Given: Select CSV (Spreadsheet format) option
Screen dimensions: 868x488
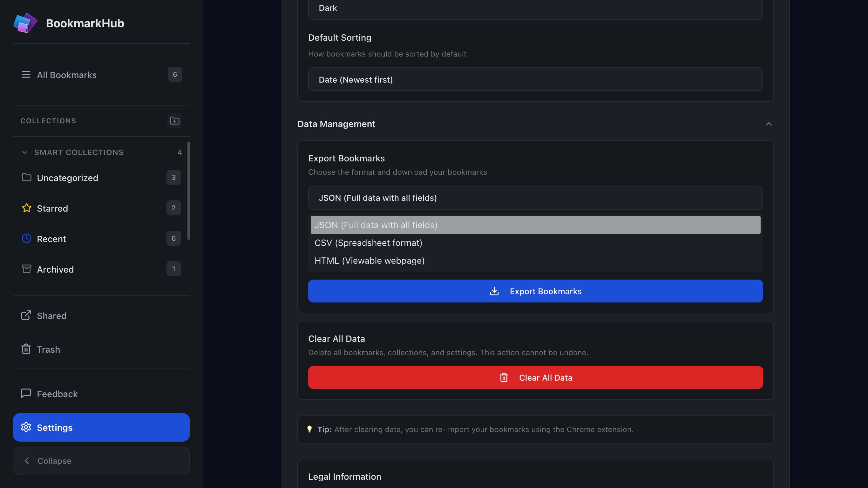Looking at the screenshot, I should point(535,243).
